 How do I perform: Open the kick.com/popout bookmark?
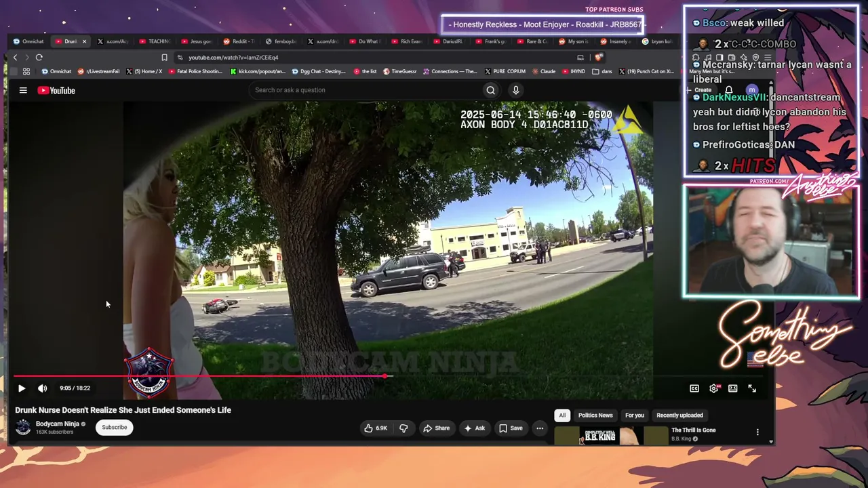point(258,71)
